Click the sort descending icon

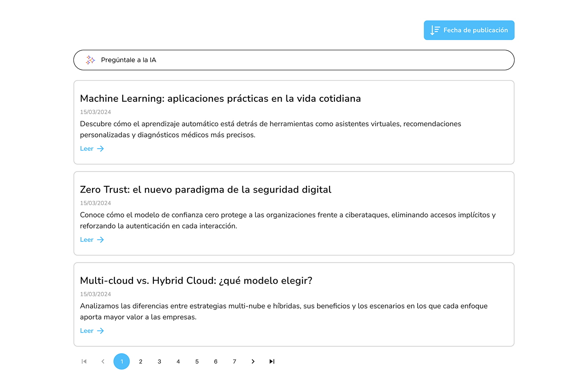coord(435,30)
